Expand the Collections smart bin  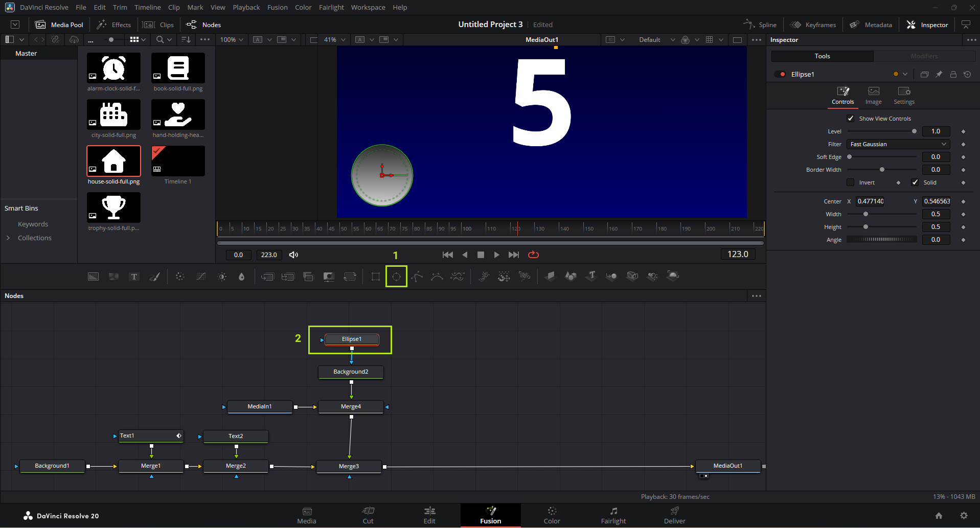click(x=8, y=238)
